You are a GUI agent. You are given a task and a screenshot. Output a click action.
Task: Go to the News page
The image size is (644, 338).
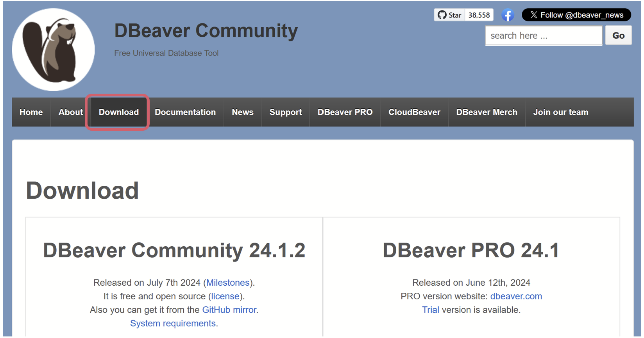(x=243, y=112)
